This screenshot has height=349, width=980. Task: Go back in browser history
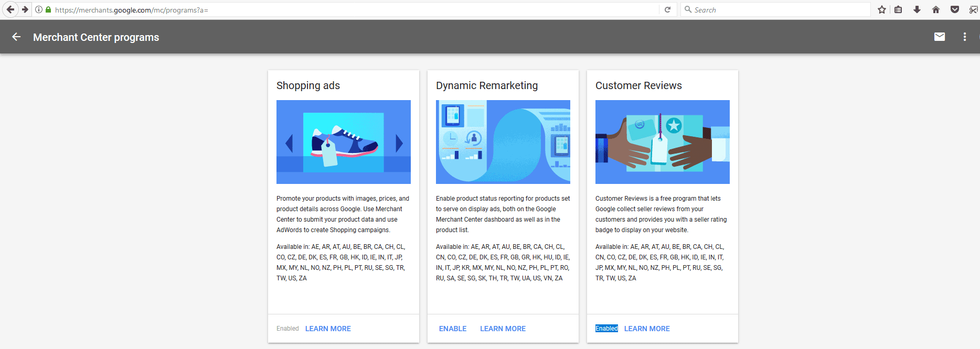tap(10, 9)
